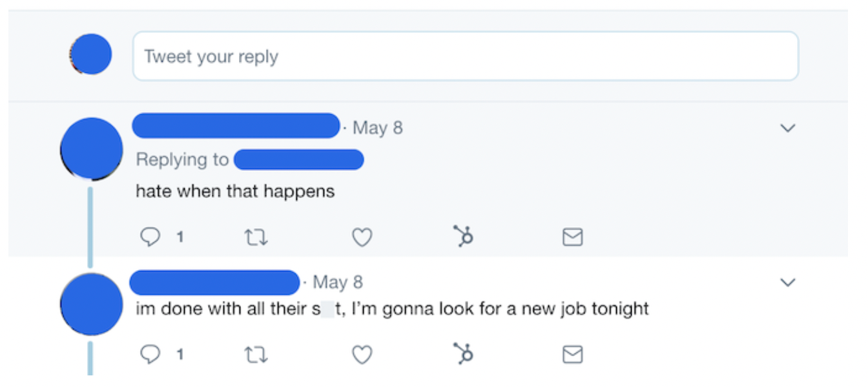Select the retweet icon under "hate when that happens"
Screen dimensions: 868x387
(x=257, y=237)
